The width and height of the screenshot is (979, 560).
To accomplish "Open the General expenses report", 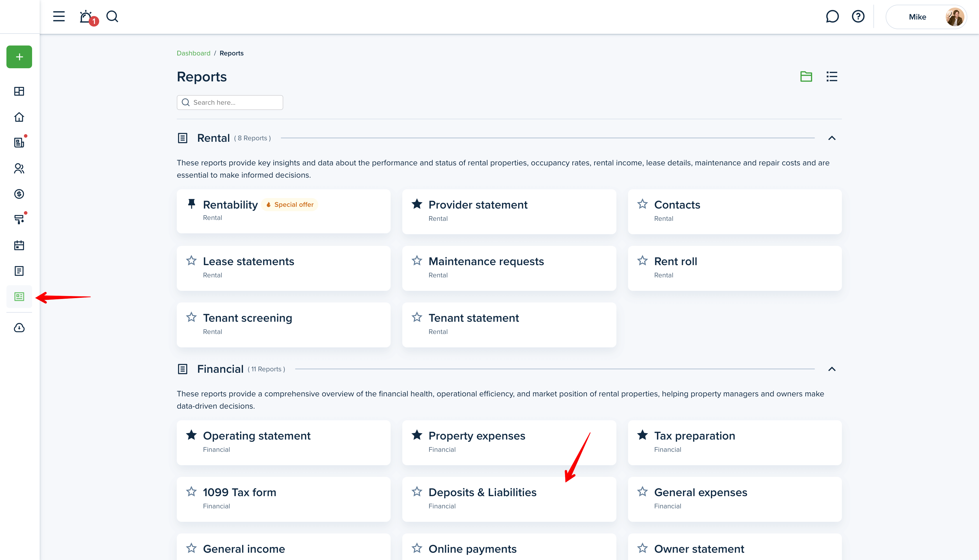I will pos(735,499).
